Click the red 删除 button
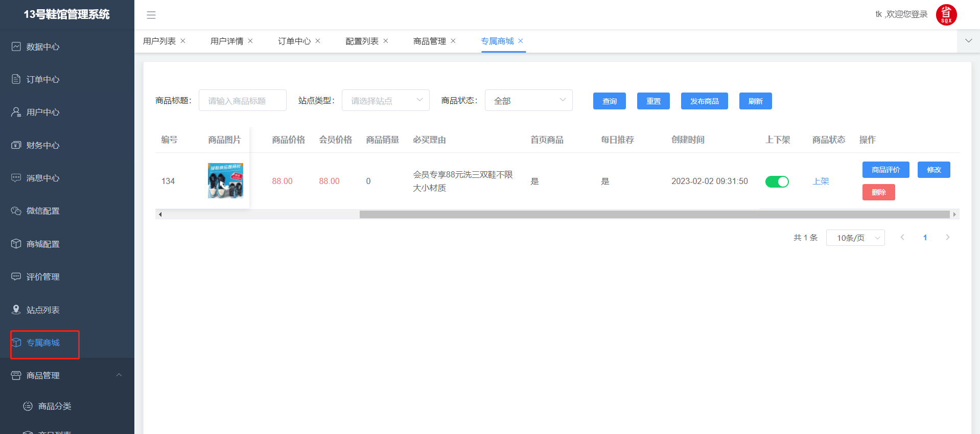The width and height of the screenshot is (980, 434). tap(878, 192)
